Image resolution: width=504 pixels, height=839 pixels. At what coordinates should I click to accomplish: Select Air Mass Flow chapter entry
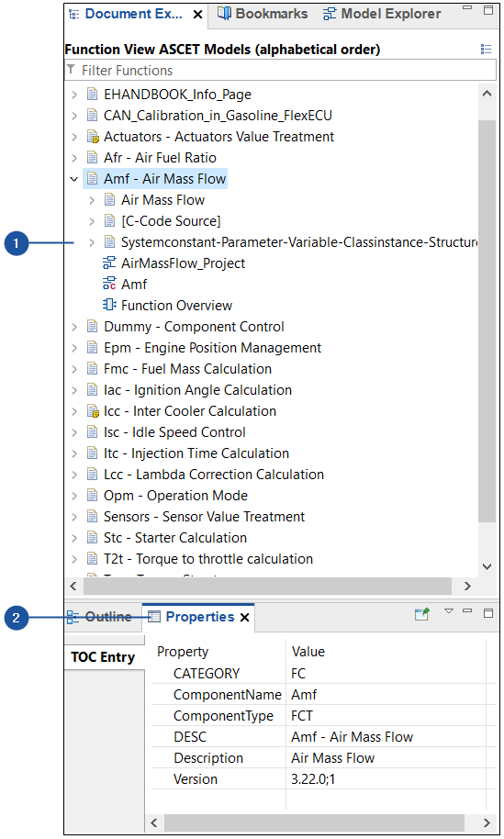pyautogui.click(x=162, y=200)
